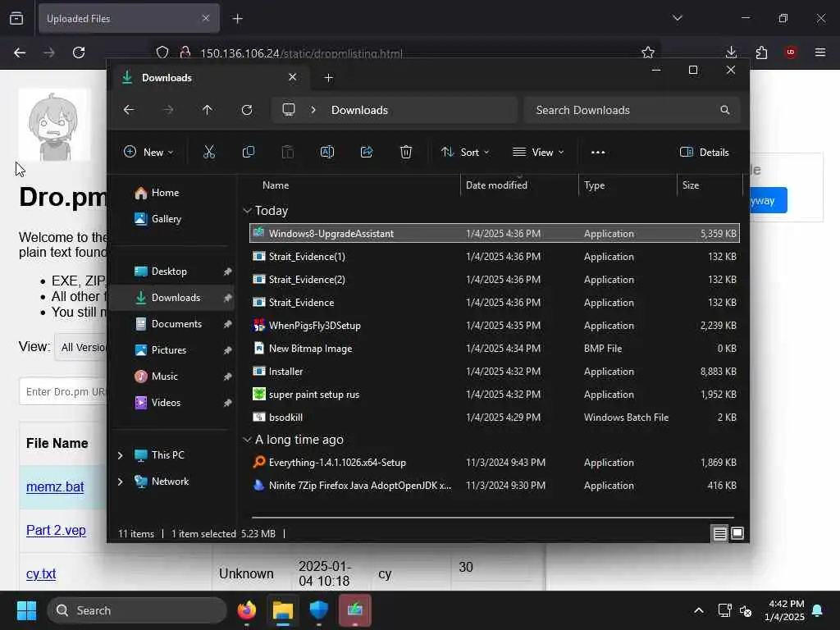Click the chevron after the PC icon in address bar
This screenshot has width=840, height=630.
click(x=313, y=110)
